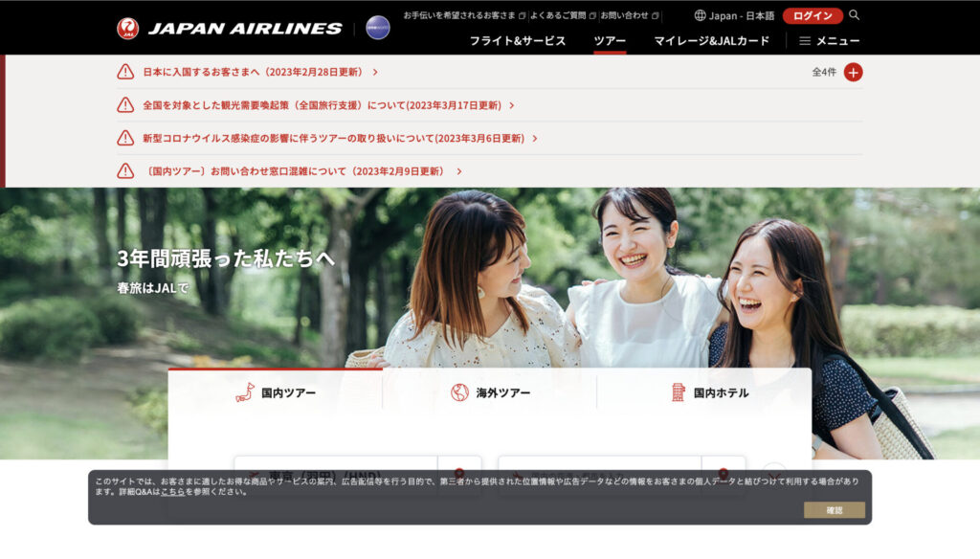Click warning icon beside お問い合わせ窓口混雑 notice

[x=125, y=171]
